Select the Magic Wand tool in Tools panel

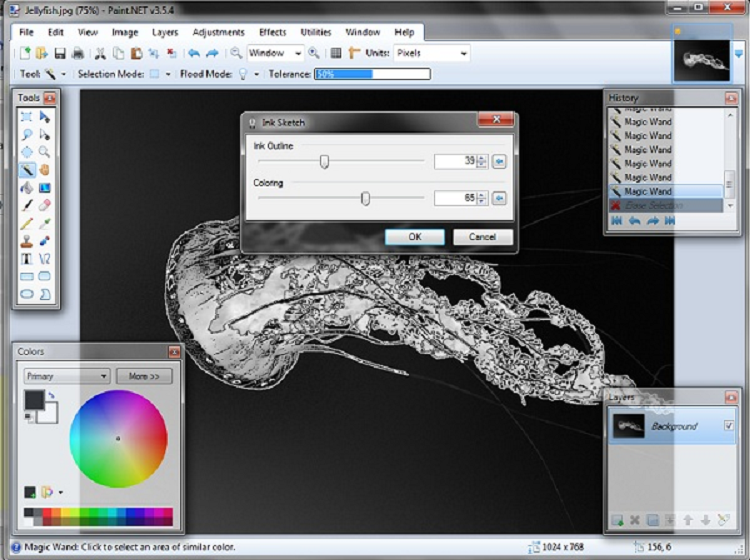click(x=27, y=169)
